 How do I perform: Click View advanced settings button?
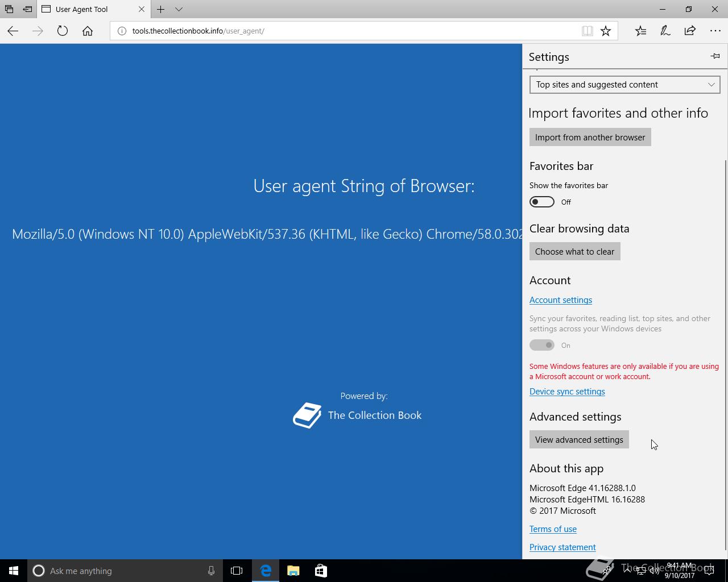click(579, 439)
